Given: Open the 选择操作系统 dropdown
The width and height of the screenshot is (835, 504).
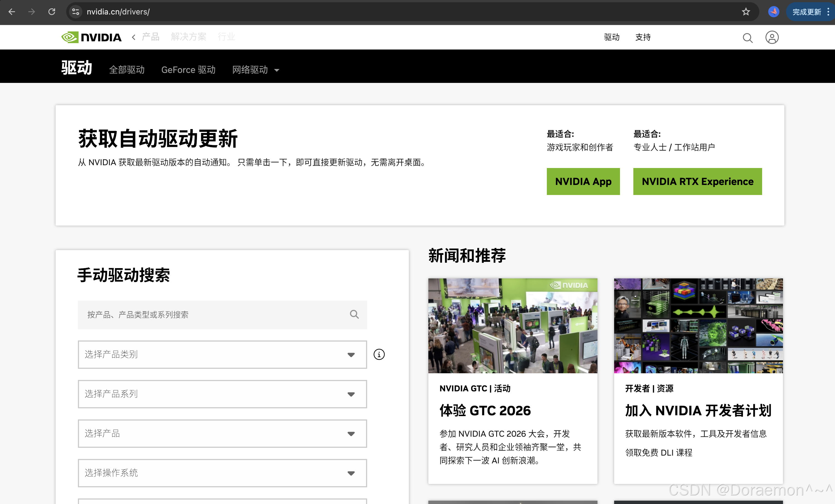Looking at the screenshot, I should click(222, 473).
